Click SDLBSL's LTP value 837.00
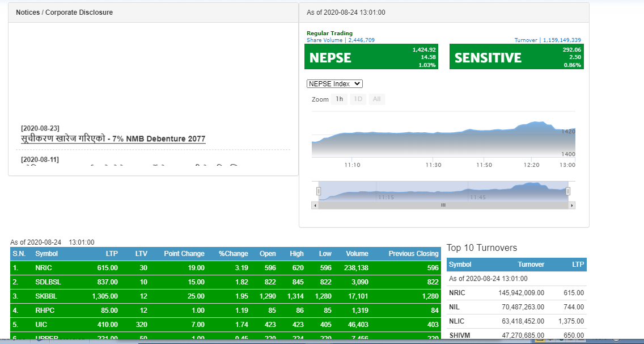 tap(108, 282)
